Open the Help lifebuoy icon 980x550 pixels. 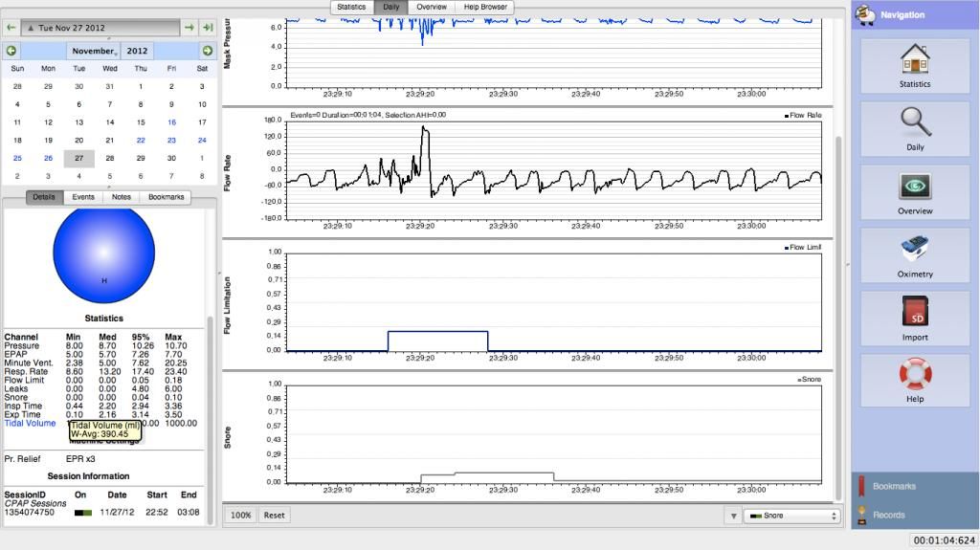(914, 380)
